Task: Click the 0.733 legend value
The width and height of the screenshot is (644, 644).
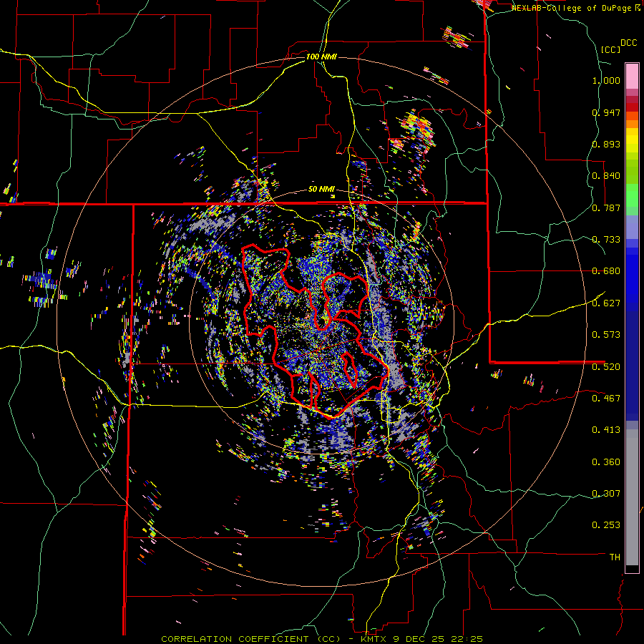Action: [x=606, y=240]
